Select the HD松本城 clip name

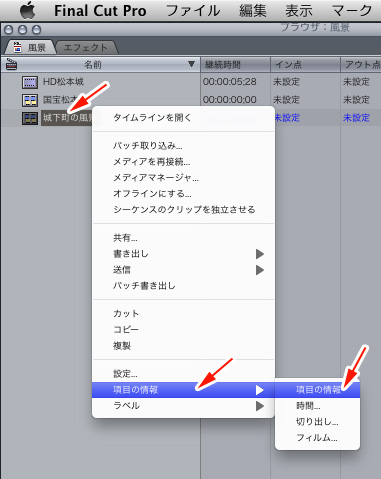tap(63, 82)
